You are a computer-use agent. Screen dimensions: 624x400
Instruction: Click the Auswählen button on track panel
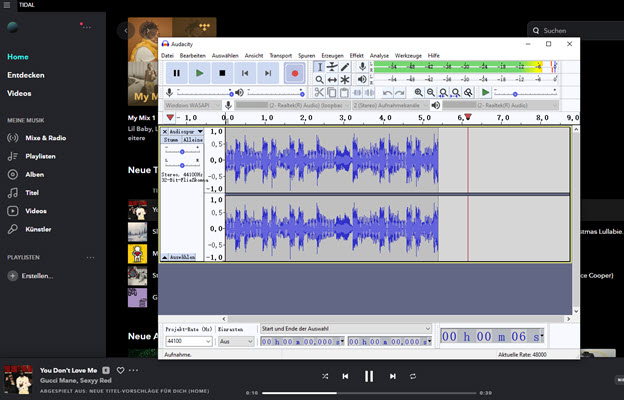182,257
